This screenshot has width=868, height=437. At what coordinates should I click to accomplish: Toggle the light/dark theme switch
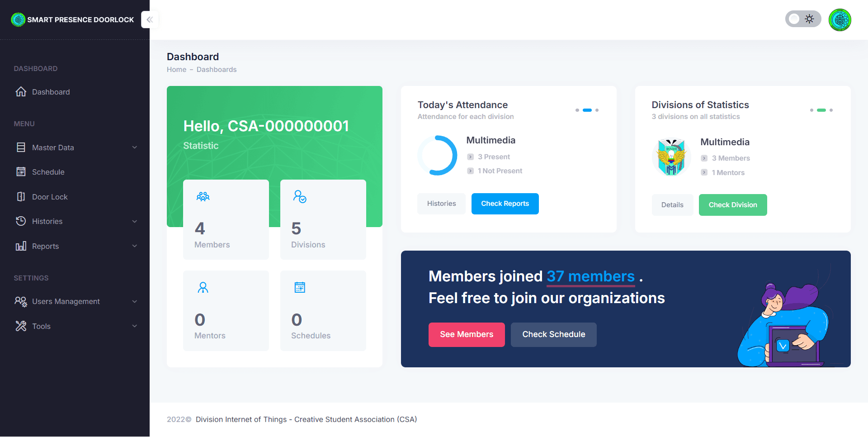pyautogui.click(x=803, y=19)
